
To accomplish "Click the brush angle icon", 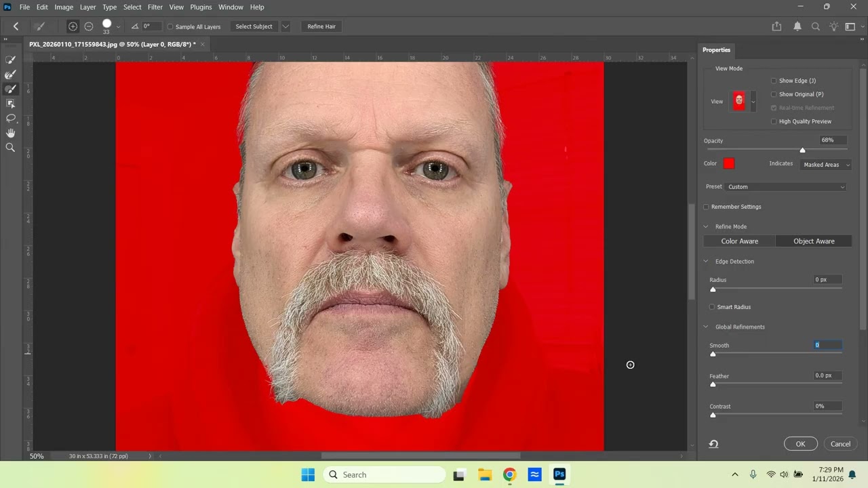I will click(x=135, y=26).
